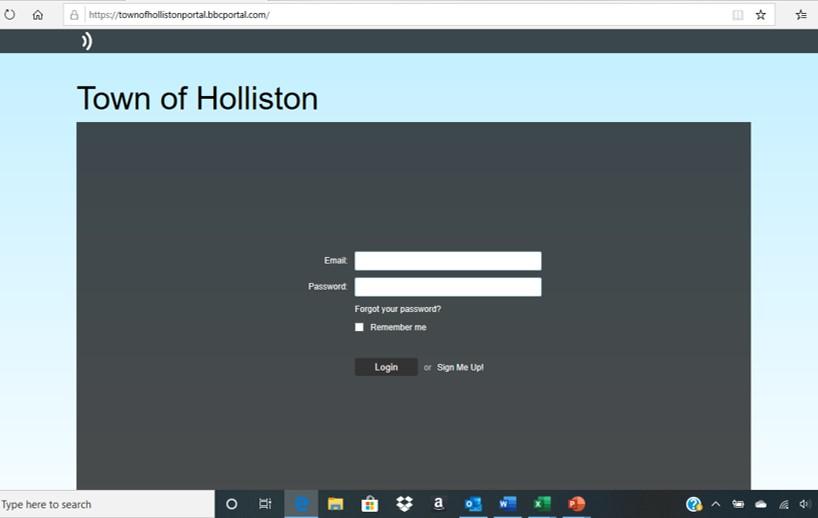The height and width of the screenshot is (518, 818).
Task: Open the Forgot your password link
Action: [398, 309]
